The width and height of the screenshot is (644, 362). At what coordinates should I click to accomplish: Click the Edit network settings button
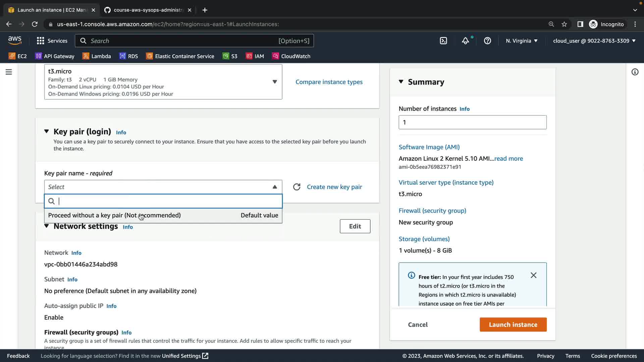click(355, 226)
